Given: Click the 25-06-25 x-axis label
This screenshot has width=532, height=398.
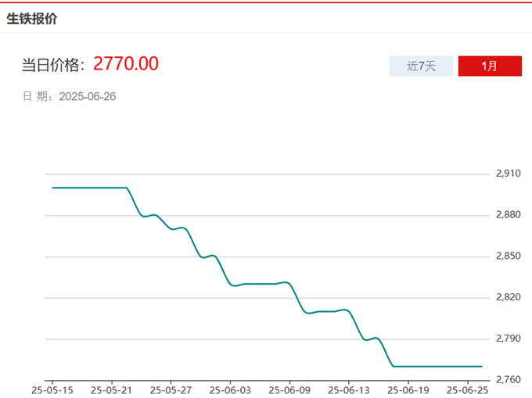Looking at the screenshot, I should tap(469, 389).
